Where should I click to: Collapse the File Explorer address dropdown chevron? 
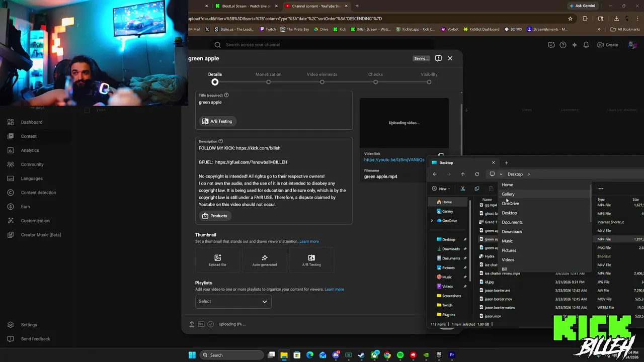click(x=501, y=174)
